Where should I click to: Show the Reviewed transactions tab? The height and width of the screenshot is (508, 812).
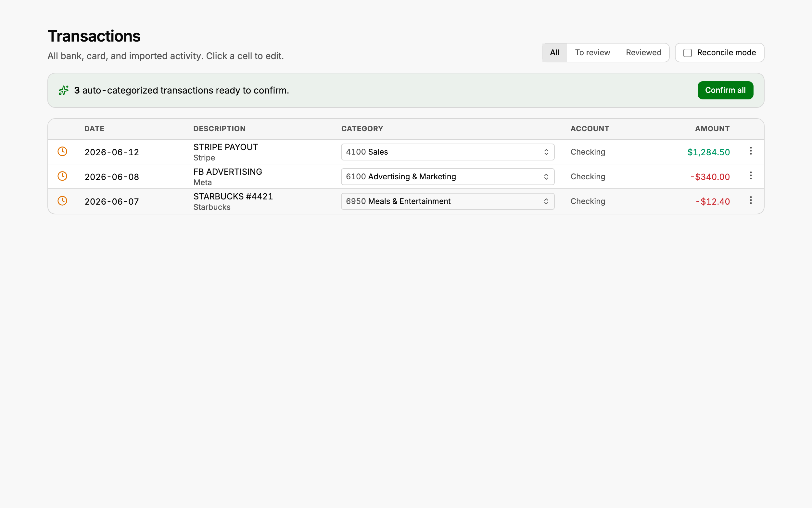coord(643,53)
